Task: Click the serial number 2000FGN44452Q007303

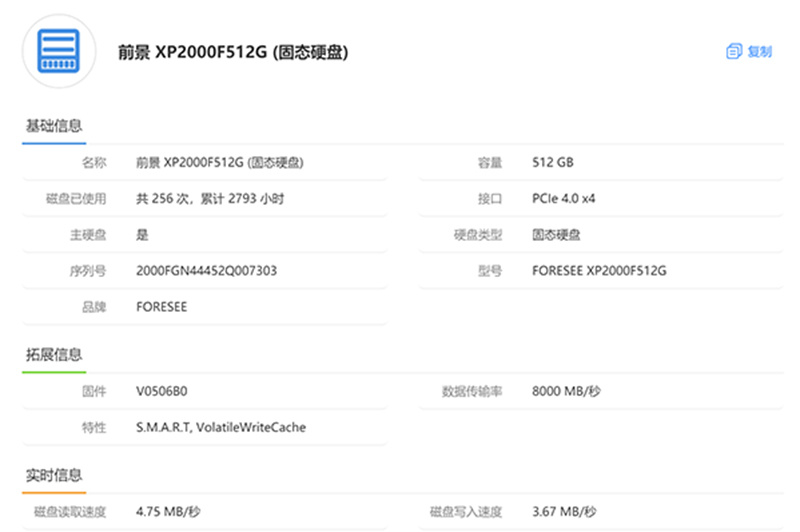Action: click(x=206, y=270)
